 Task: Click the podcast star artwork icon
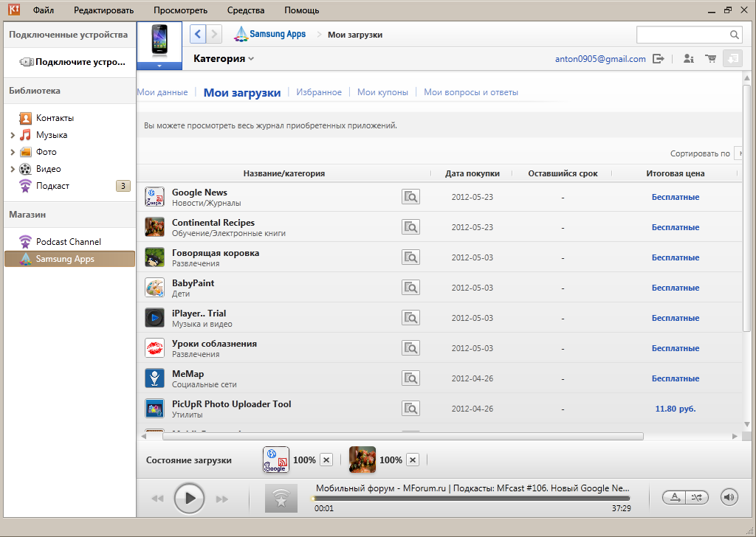281,498
